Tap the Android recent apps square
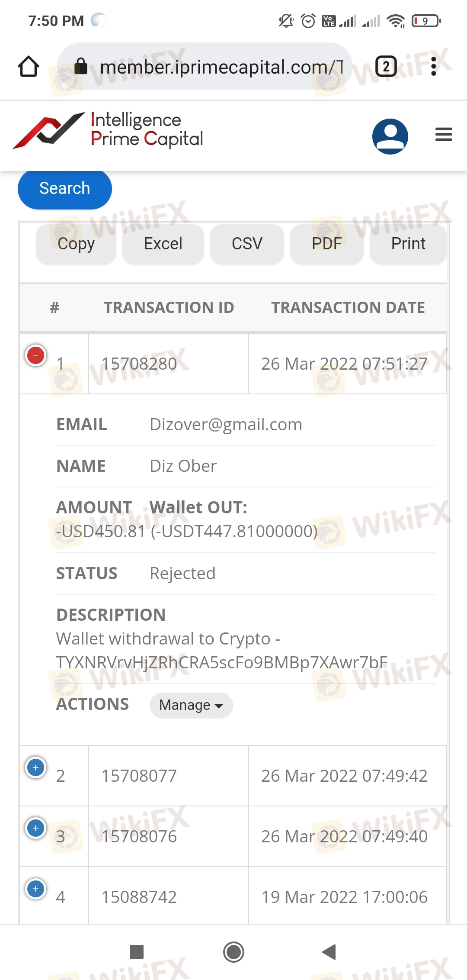 click(x=137, y=952)
